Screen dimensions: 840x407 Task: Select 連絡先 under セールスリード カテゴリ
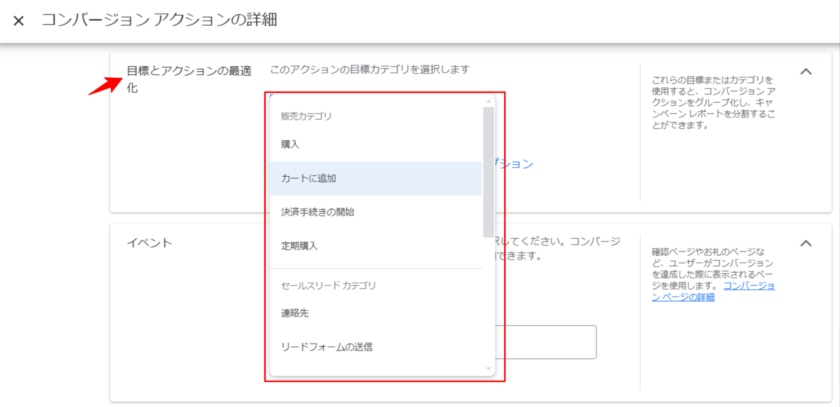click(295, 313)
